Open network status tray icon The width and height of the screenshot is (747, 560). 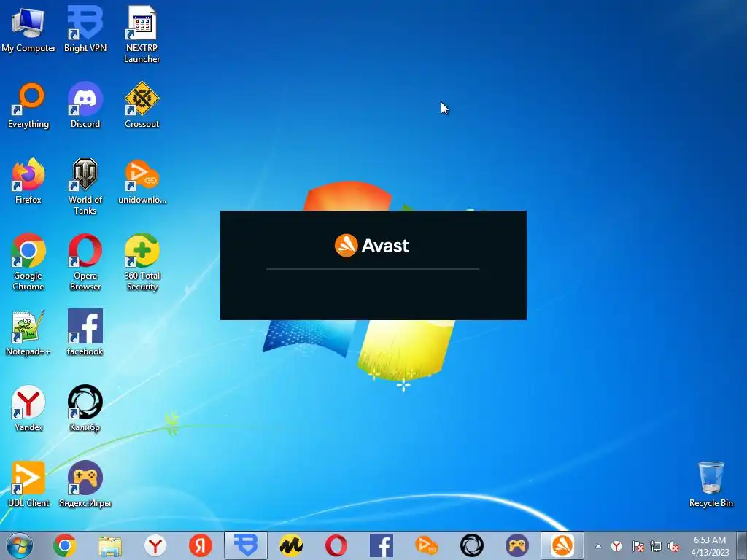[656, 546]
